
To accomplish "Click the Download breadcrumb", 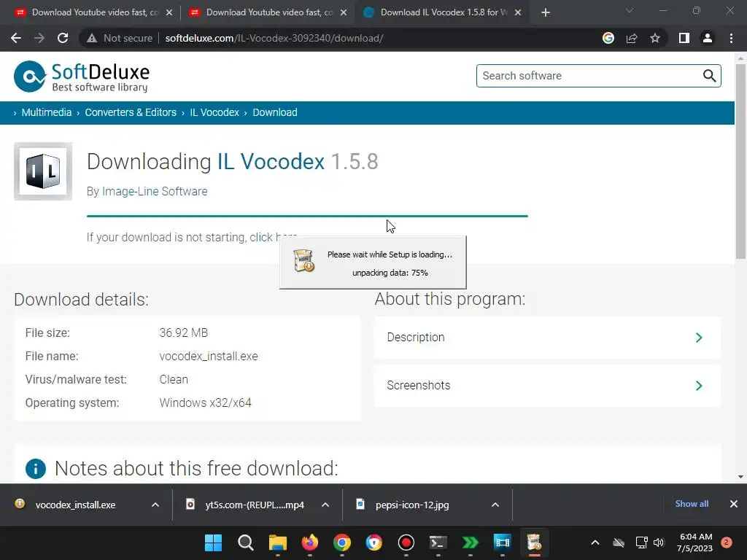I will coord(275,112).
